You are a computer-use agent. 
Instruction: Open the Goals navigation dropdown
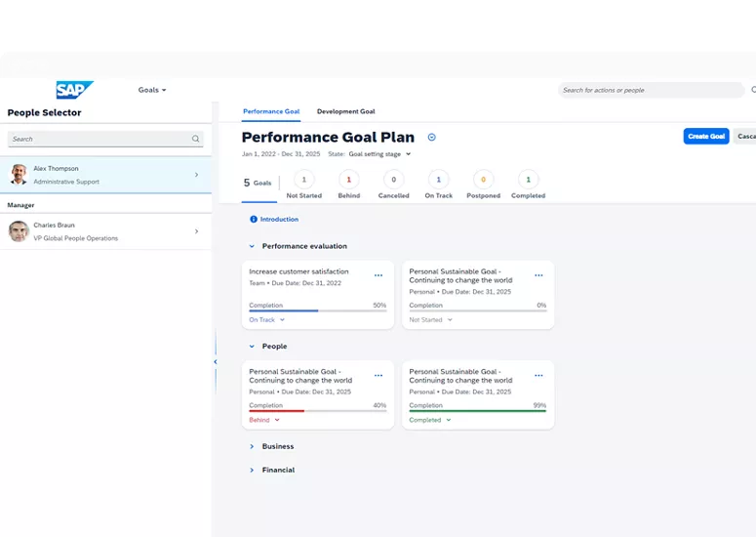(152, 90)
